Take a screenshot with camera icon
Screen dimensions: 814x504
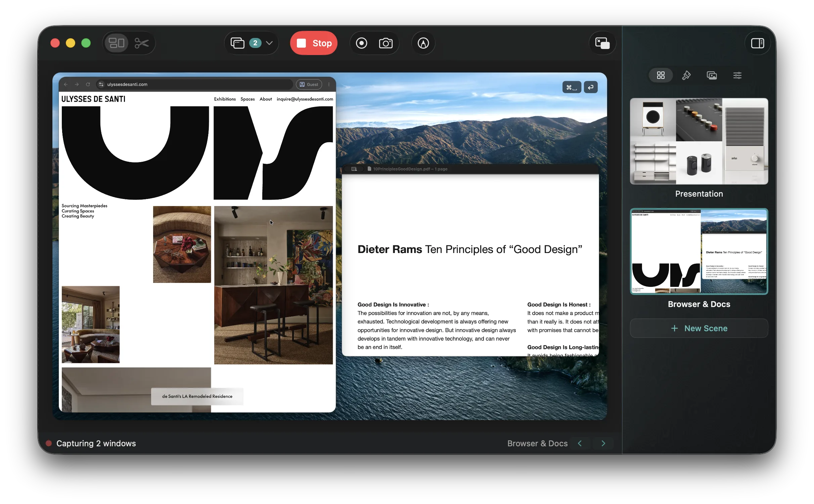click(386, 43)
